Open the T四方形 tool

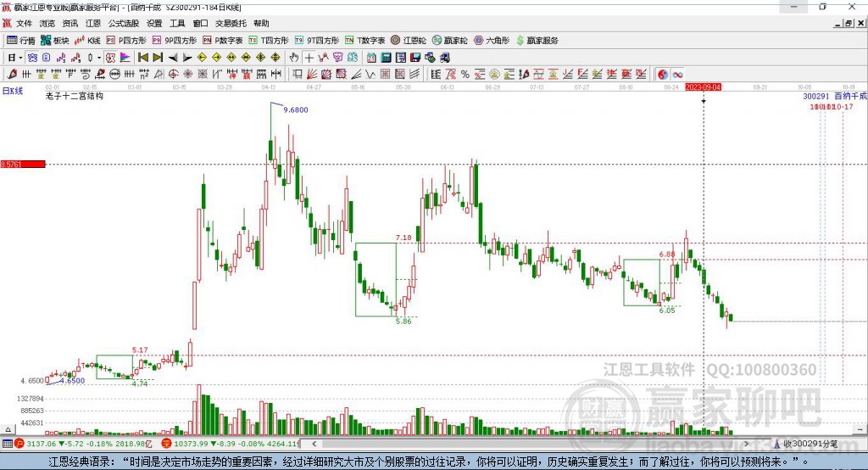(269, 41)
